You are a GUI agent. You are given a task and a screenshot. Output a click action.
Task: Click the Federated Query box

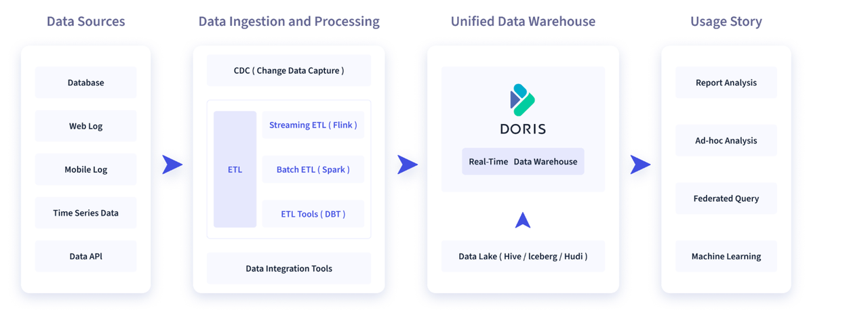(x=726, y=198)
